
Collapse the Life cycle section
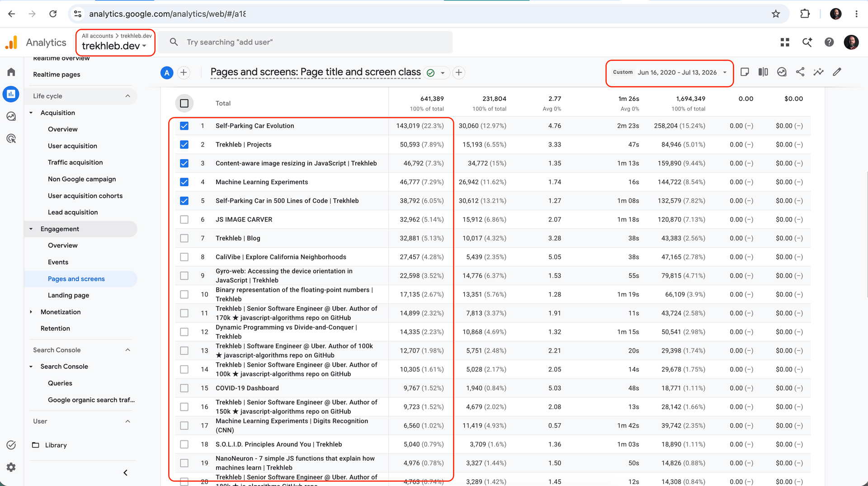pyautogui.click(x=127, y=96)
